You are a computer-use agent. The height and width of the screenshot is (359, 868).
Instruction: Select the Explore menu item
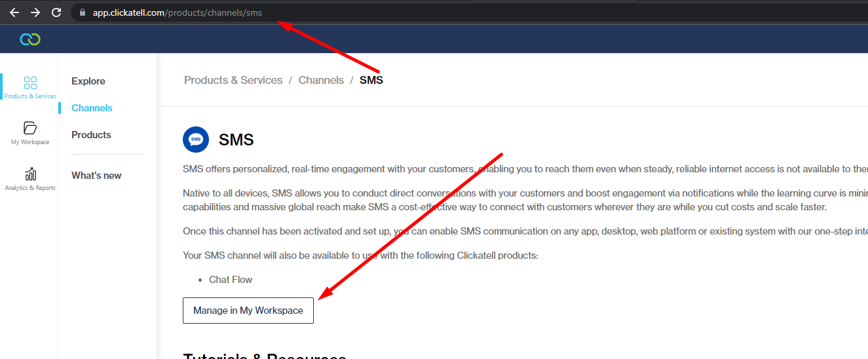(88, 81)
